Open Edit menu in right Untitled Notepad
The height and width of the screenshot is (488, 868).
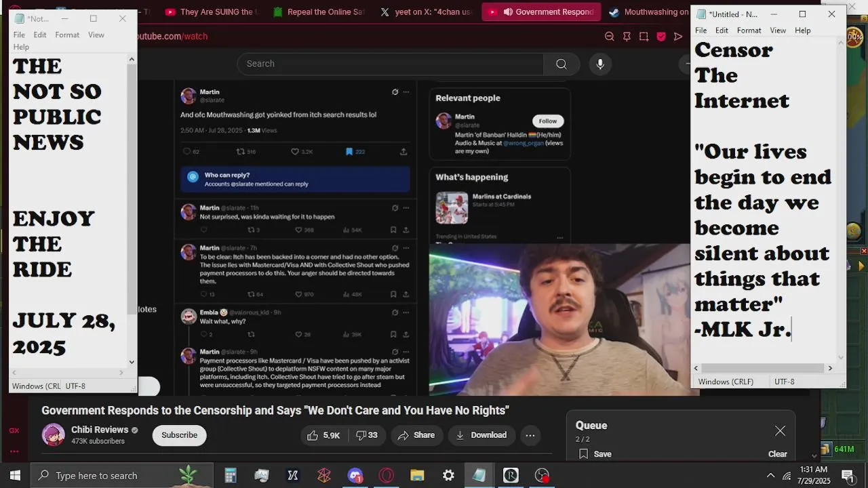[x=722, y=30]
